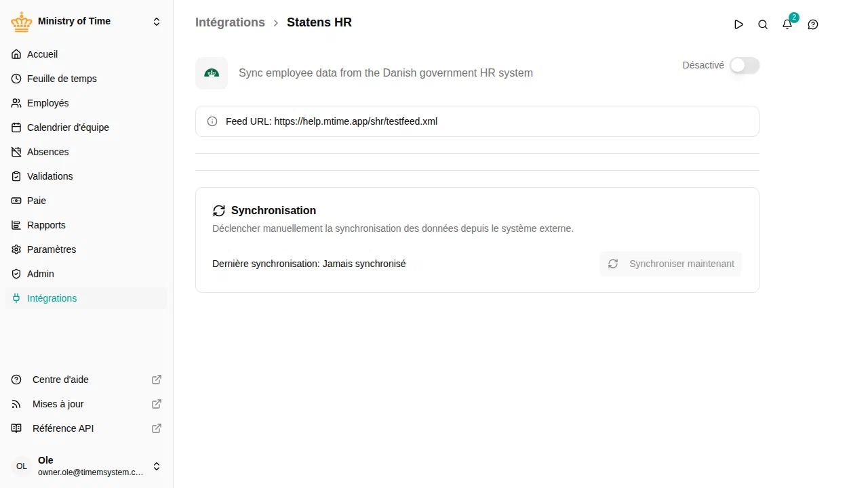The width and height of the screenshot is (868, 488).
Task: Click the OL user avatar
Action: [x=22, y=466]
